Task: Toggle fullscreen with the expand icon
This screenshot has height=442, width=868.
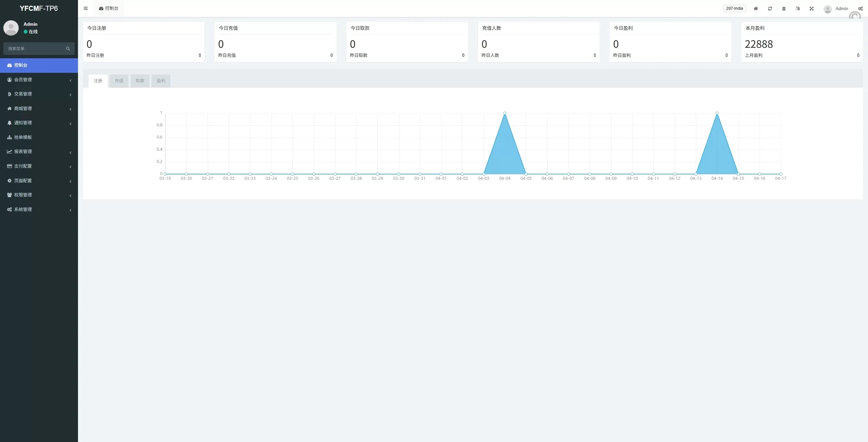Action: pyautogui.click(x=811, y=9)
